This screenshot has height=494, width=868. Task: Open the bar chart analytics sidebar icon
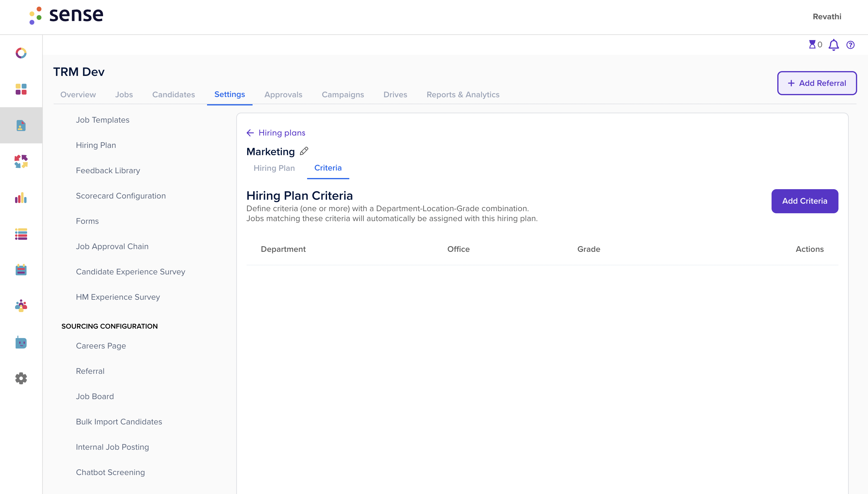click(21, 198)
